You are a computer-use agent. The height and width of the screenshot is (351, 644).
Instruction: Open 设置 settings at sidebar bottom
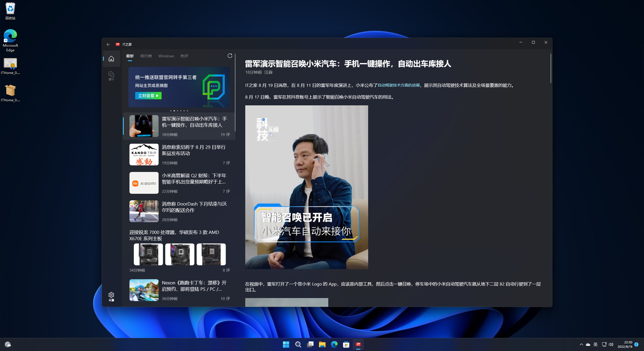click(111, 297)
